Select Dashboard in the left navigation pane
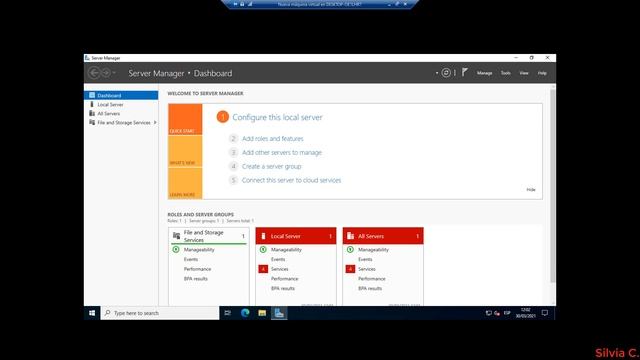 point(121,95)
